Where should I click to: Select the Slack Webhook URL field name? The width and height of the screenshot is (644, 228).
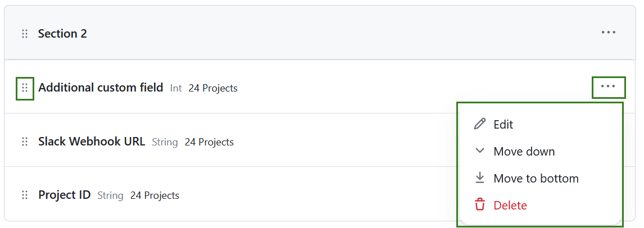coord(92,142)
